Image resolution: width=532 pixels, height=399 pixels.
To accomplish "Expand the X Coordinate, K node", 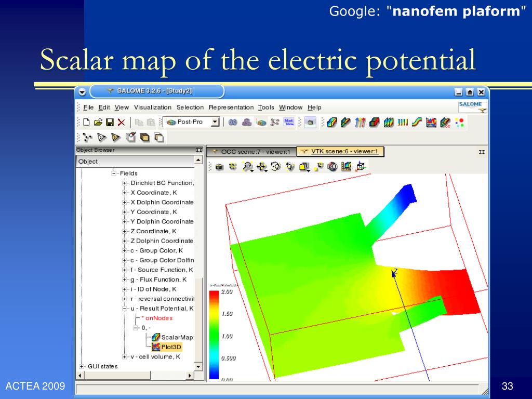I will (125, 193).
